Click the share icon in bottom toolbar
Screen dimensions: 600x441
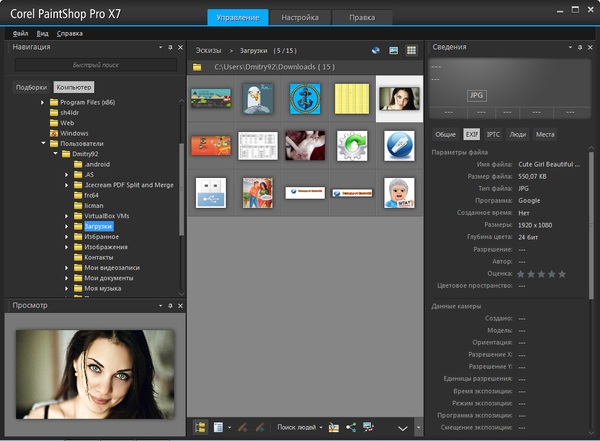(352, 427)
